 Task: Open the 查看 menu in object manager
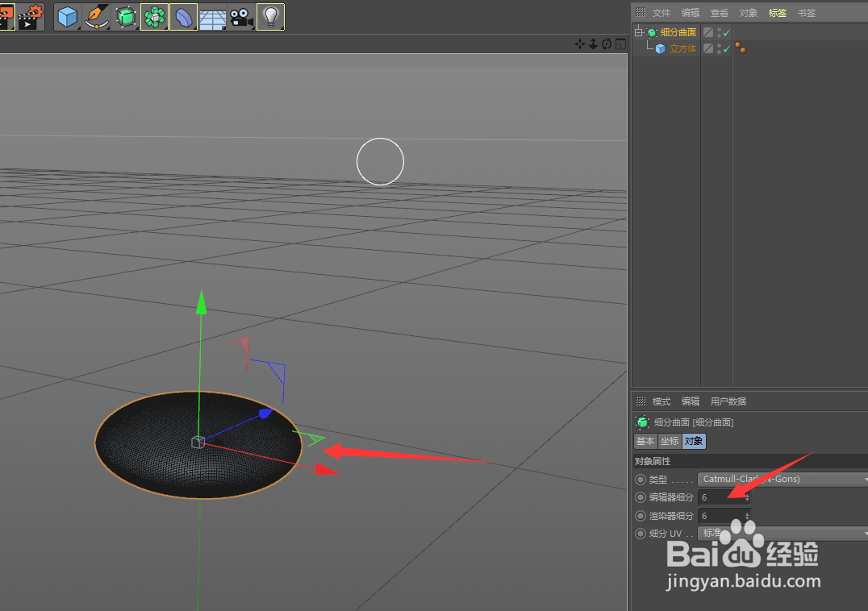(719, 13)
